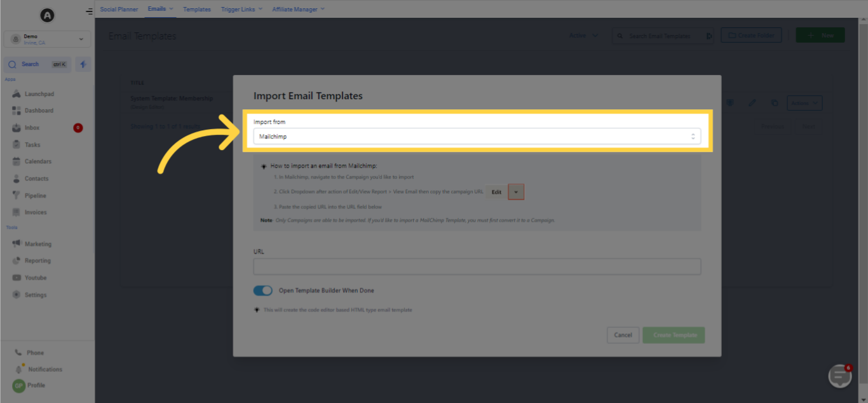Click the green New button

820,36
